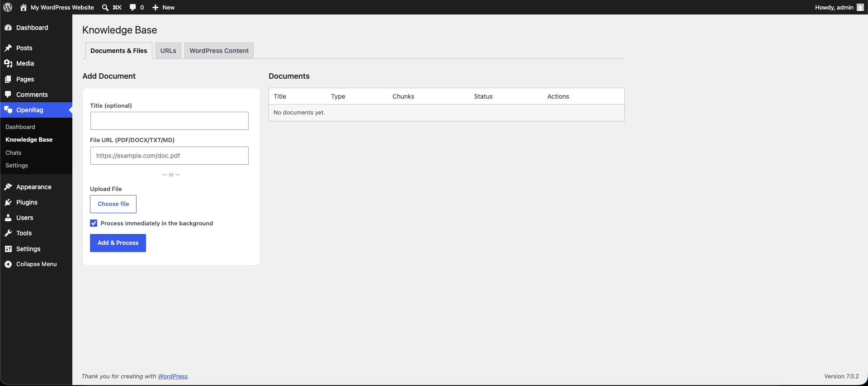Follow the WordPress footer link
This screenshot has width=868, height=386.
(173, 376)
